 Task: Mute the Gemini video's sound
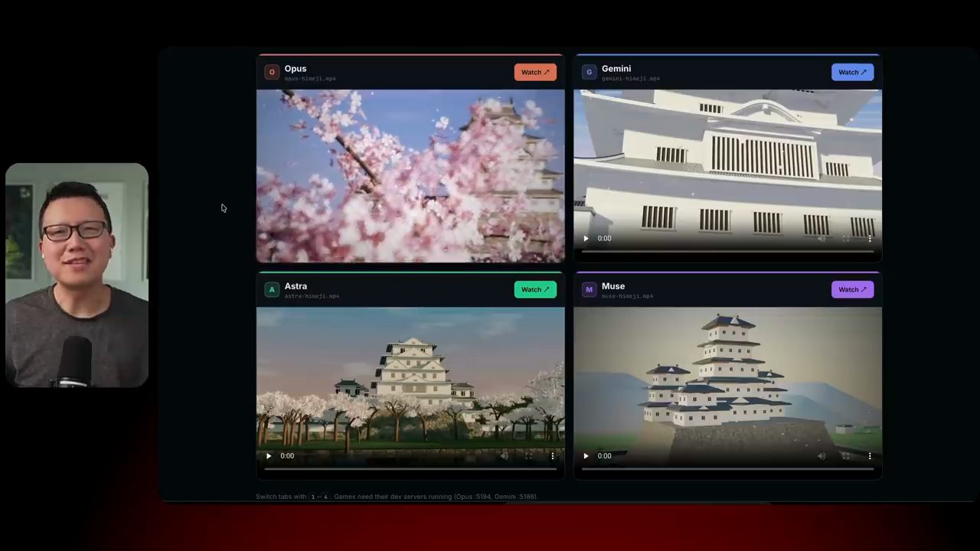(x=822, y=238)
